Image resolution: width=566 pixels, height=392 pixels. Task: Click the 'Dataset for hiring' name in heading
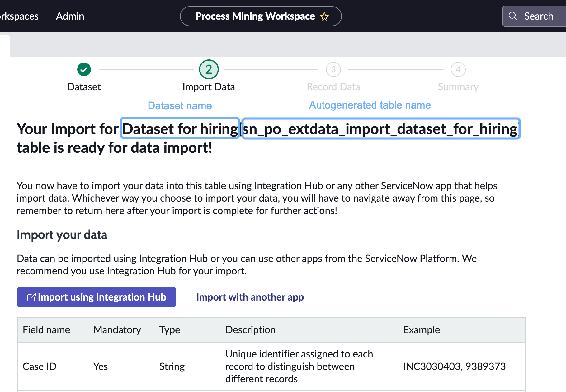180,129
